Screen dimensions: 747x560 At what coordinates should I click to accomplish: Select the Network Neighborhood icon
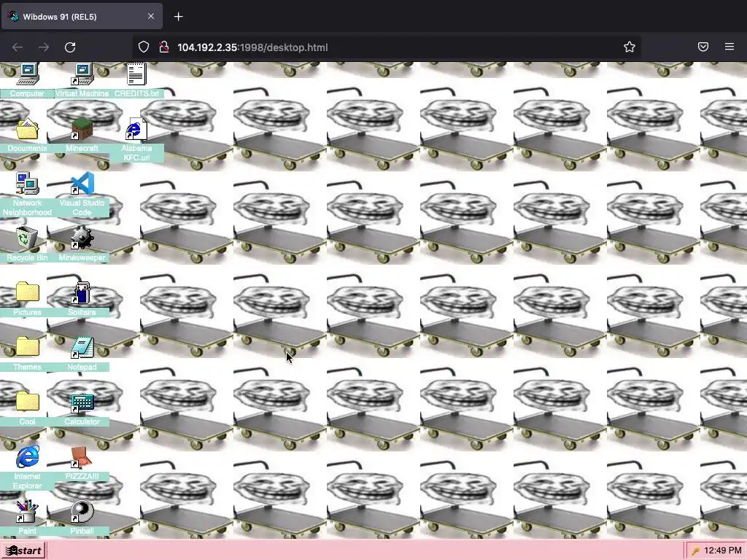27,184
